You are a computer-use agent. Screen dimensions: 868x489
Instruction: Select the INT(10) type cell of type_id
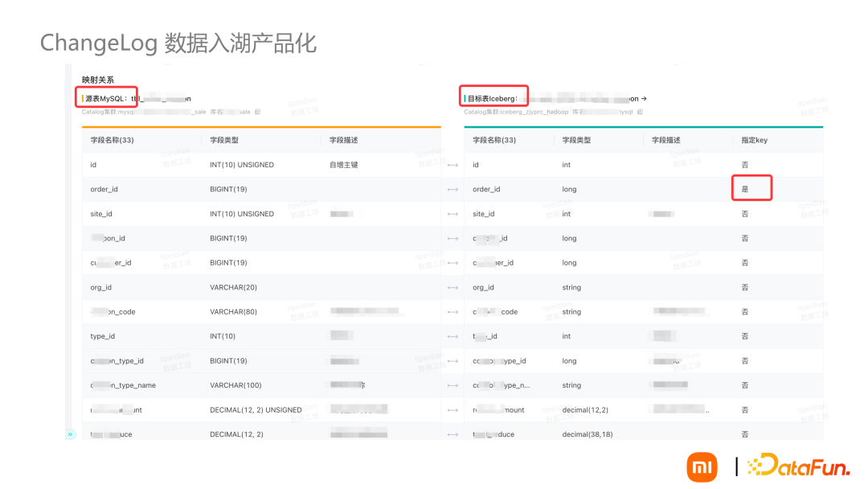click(x=223, y=336)
